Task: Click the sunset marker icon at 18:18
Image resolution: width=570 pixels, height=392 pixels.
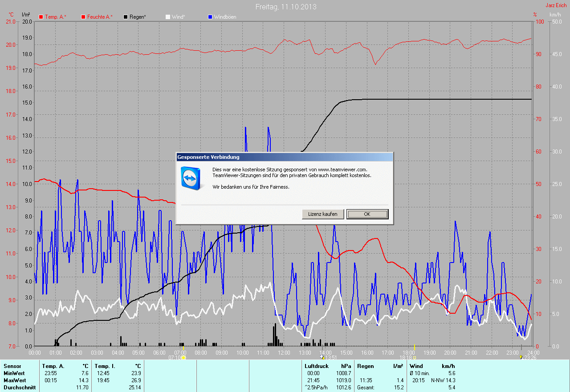Action: point(415,357)
